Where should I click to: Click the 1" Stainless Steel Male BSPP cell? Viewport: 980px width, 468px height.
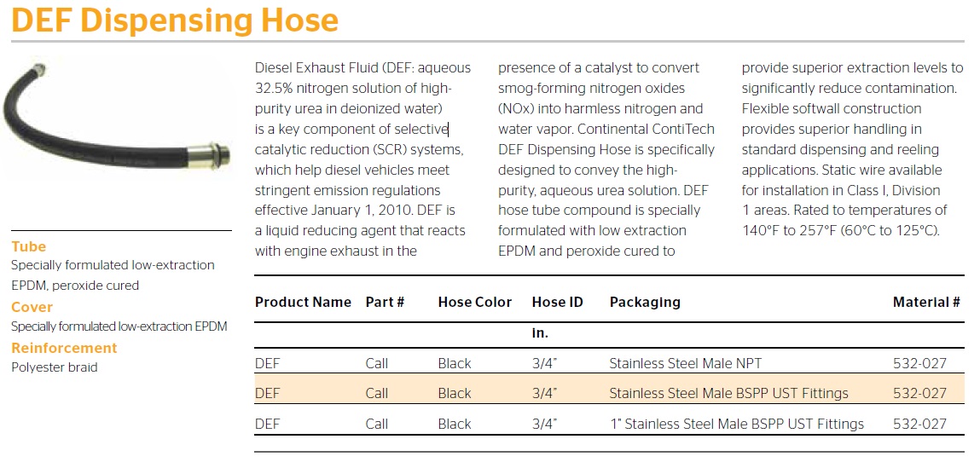tap(736, 424)
